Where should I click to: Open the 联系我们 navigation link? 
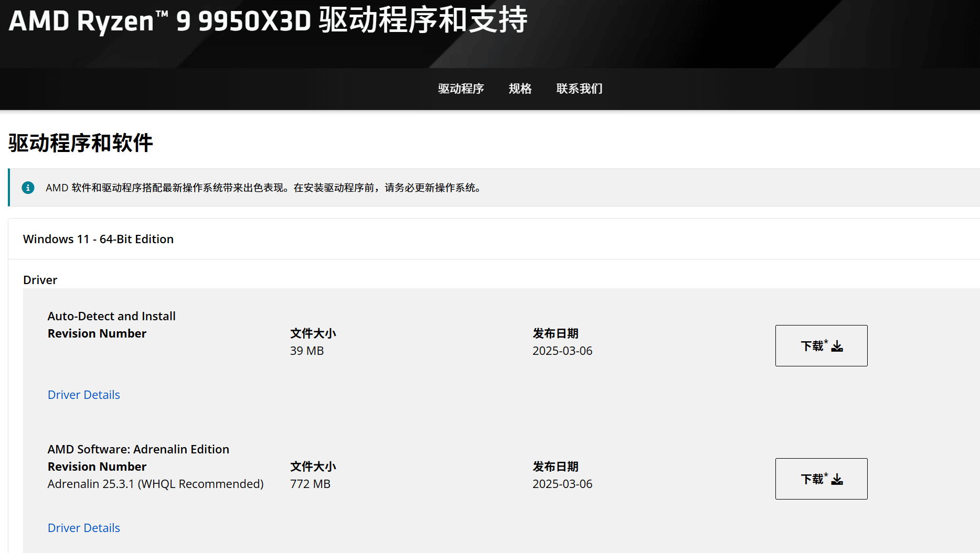(579, 89)
